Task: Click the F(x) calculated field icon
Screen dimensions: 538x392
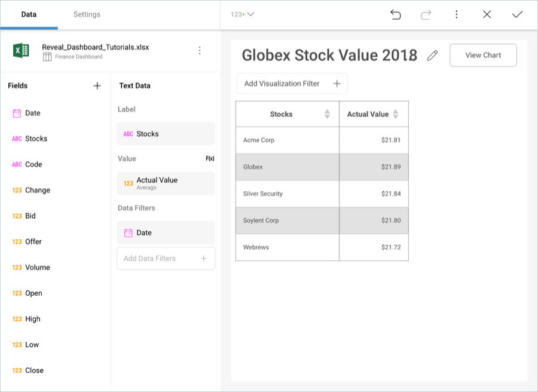Action: (210, 158)
